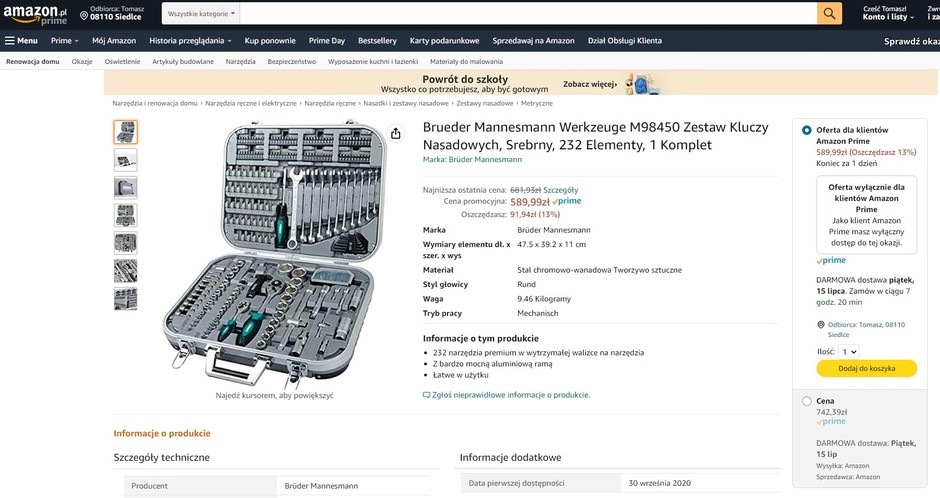Click the share icon on product image
940x498 pixels.
coord(396,134)
